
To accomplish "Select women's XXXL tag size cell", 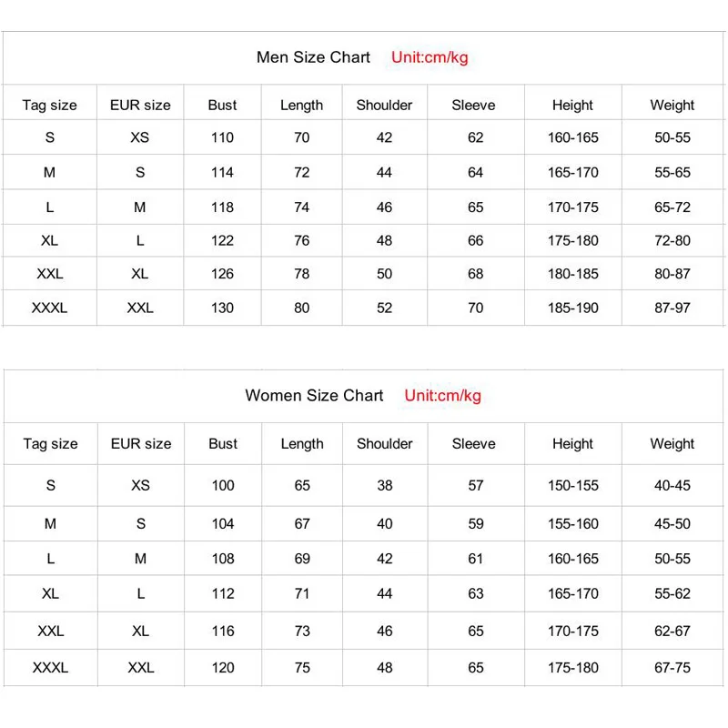I will tap(50, 668).
